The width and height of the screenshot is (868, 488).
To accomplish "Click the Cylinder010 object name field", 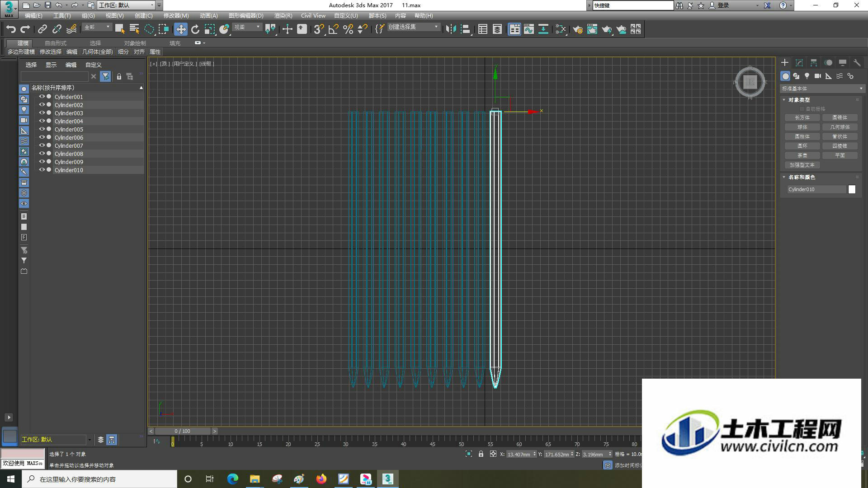I will coord(816,189).
